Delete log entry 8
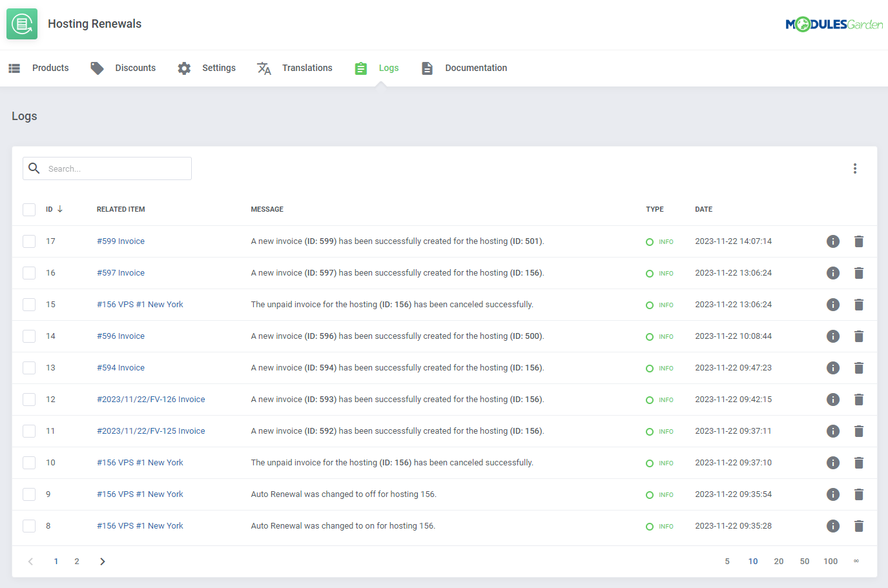Image resolution: width=888 pixels, height=588 pixels. click(x=859, y=526)
